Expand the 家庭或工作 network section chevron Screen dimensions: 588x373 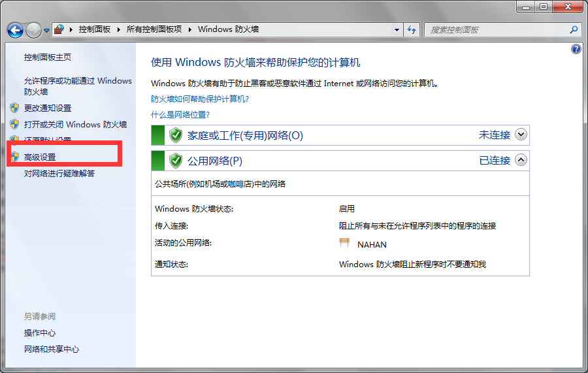pyautogui.click(x=521, y=134)
